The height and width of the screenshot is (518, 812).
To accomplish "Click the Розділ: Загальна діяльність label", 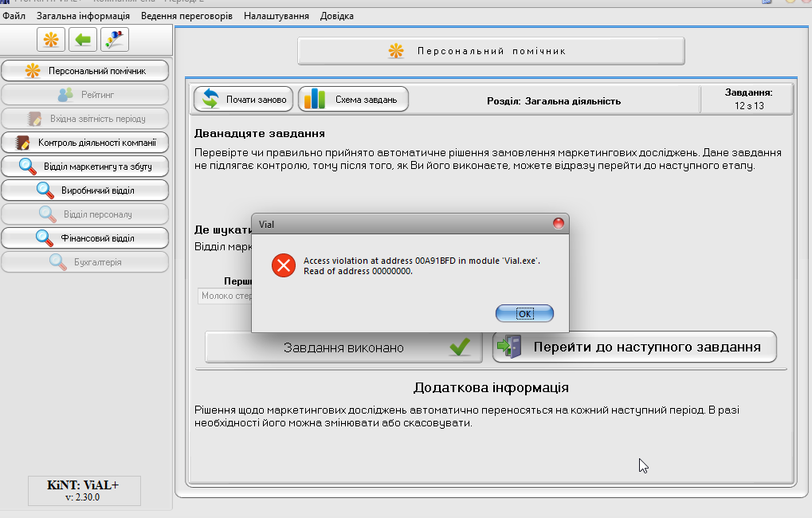I will (x=554, y=101).
